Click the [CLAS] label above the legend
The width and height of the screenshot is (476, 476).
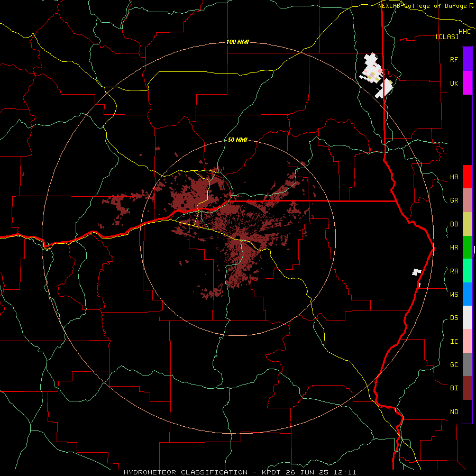point(446,36)
